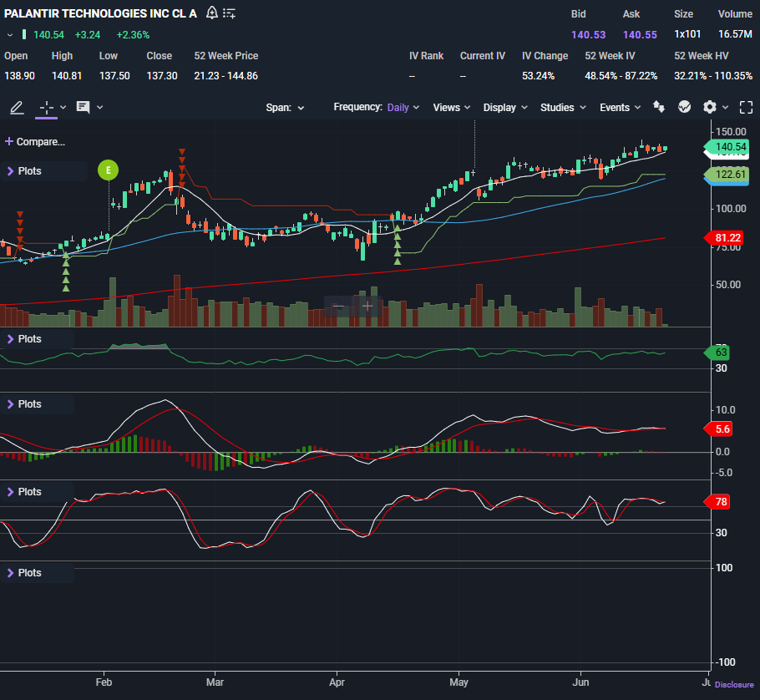Screen dimensions: 760x700
Task: Expand the RSI pane Plots panel
Action: coord(24,339)
